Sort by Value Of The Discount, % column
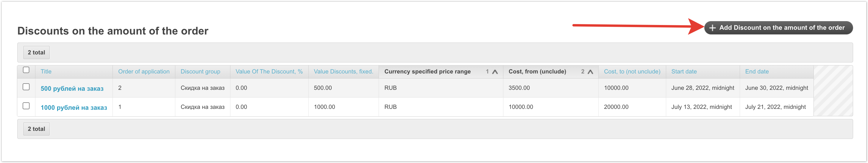This screenshot has height=163, width=868. (x=269, y=71)
